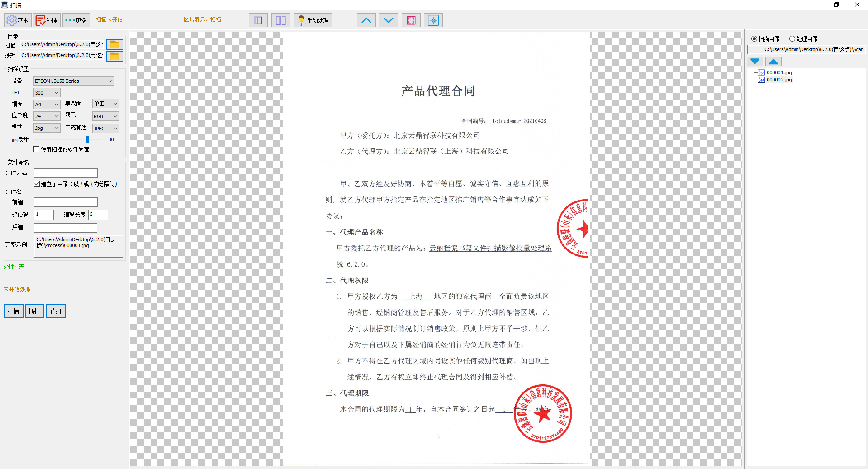Open the 设备 EPSON L3150 dropdown
Screen dimensions: 868x469
click(x=74, y=81)
